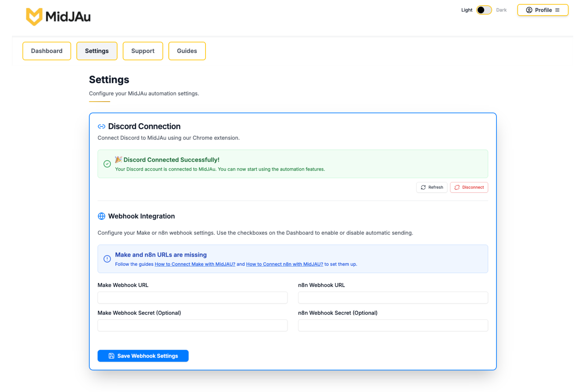Toggle between Light and Dark mode
Image resolution: width=588 pixels, height=392 pixels.
tap(484, 10)
